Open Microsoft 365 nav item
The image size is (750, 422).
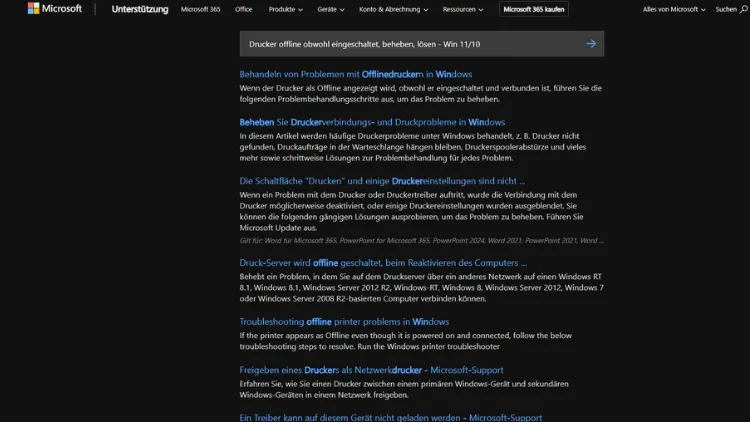[200, 9]
